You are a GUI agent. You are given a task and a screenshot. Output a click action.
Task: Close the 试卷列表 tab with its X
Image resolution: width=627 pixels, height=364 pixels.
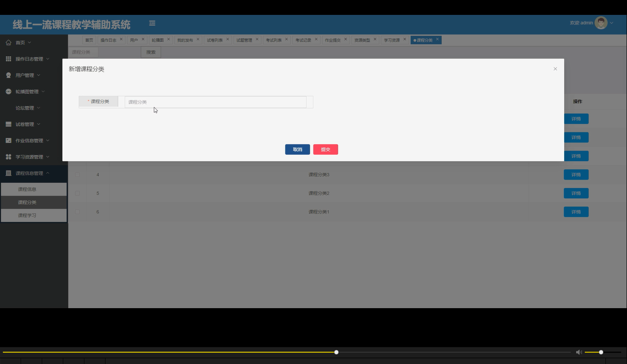(227, 39)
